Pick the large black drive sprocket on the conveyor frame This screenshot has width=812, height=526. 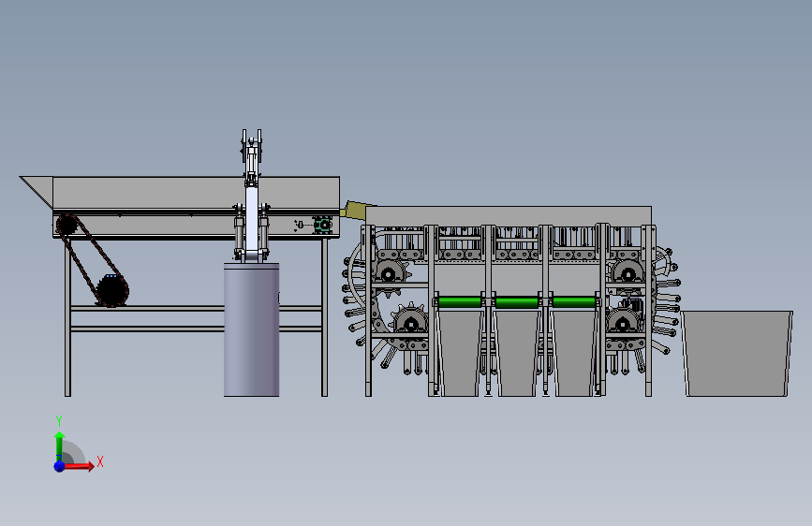pos(111,290)
